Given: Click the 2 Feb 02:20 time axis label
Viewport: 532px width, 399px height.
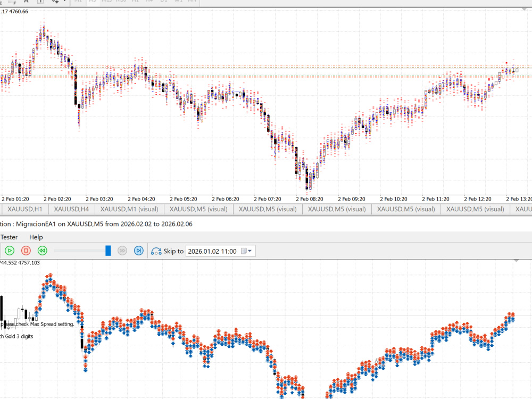Looking at the screenshot, I should [57, 199].
